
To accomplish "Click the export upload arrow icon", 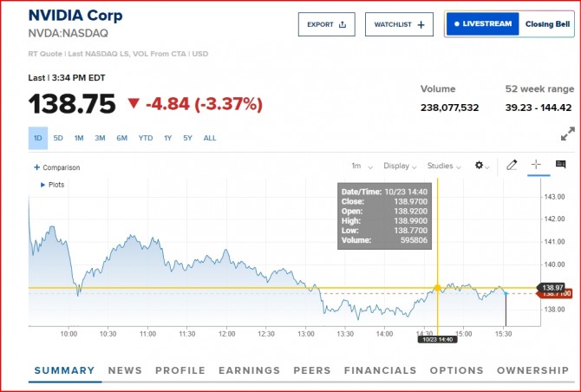I will tap(342, 24).
